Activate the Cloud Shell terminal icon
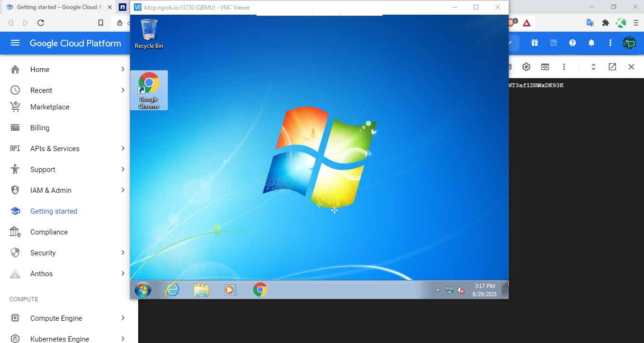The image size is (644, 343). click(x=554, y=43)
